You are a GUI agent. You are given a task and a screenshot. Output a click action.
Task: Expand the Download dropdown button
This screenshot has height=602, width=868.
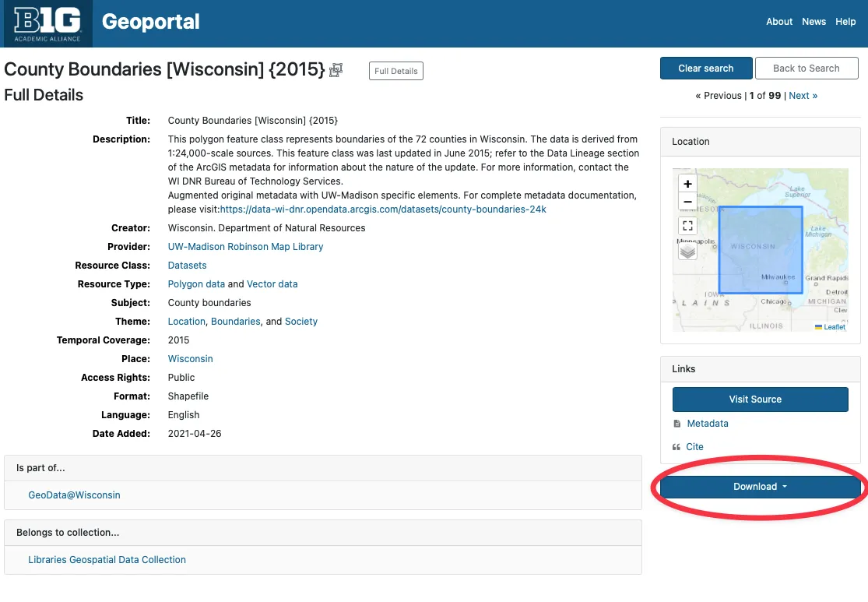760,487
